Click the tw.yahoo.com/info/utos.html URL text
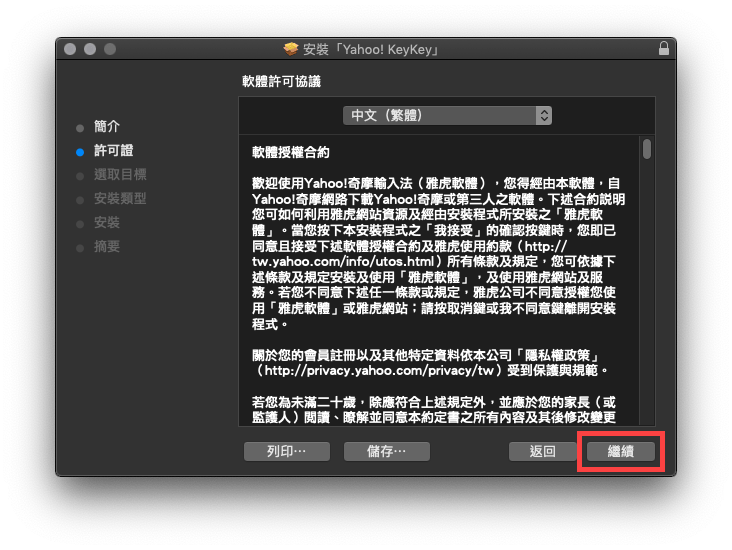 click(343, 261)
